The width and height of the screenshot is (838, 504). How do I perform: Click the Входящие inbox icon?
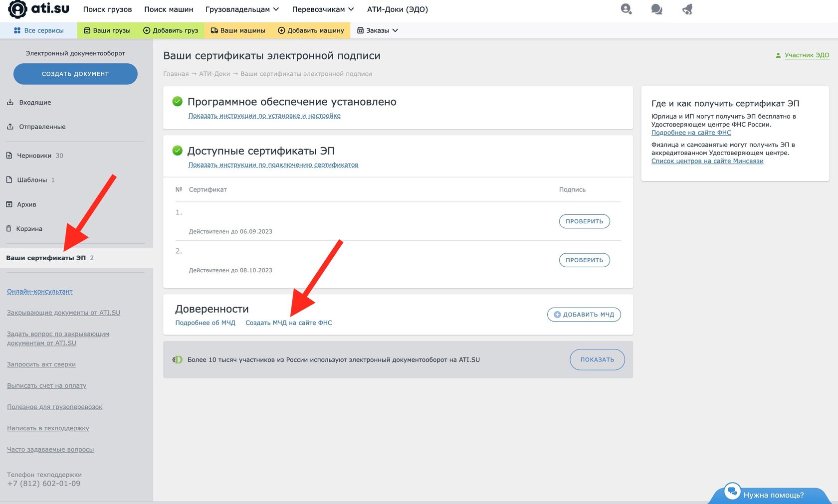[10, 102]
